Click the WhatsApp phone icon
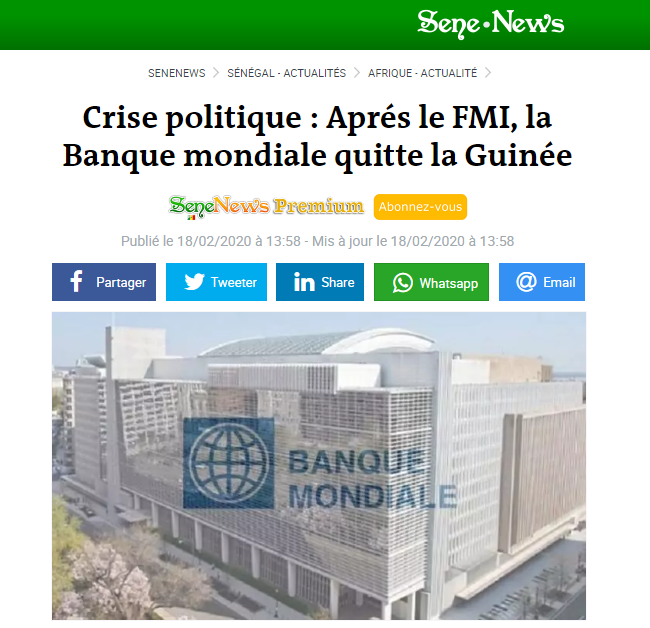The image size is (650, 628). tap(403, 283)
